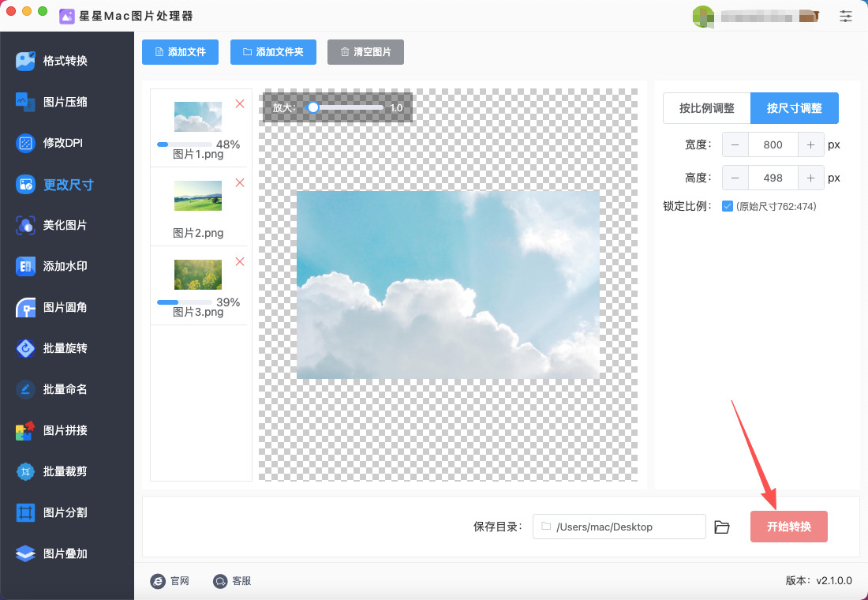Open the 批量旋转 batch rotate icon

point(26,348)
